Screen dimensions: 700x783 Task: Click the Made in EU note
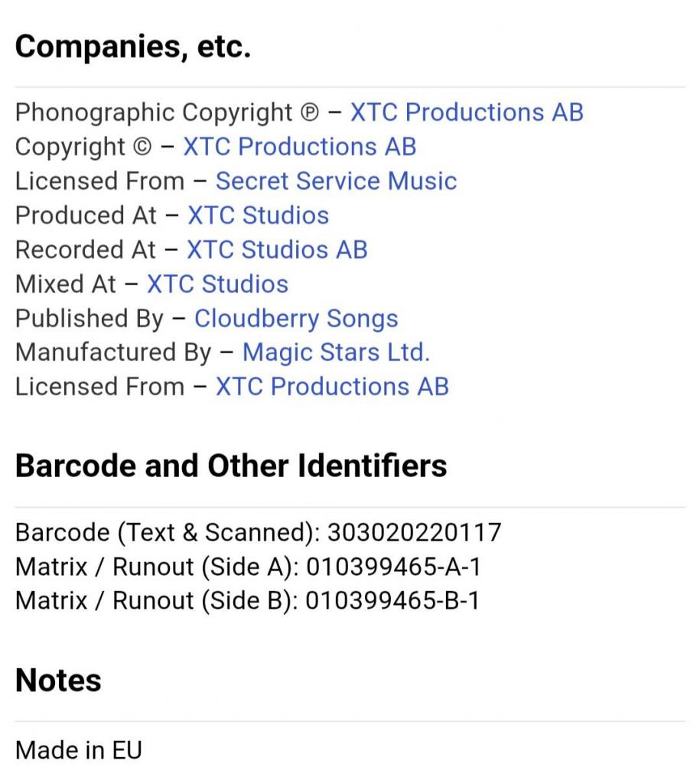[x=79, y=750]
